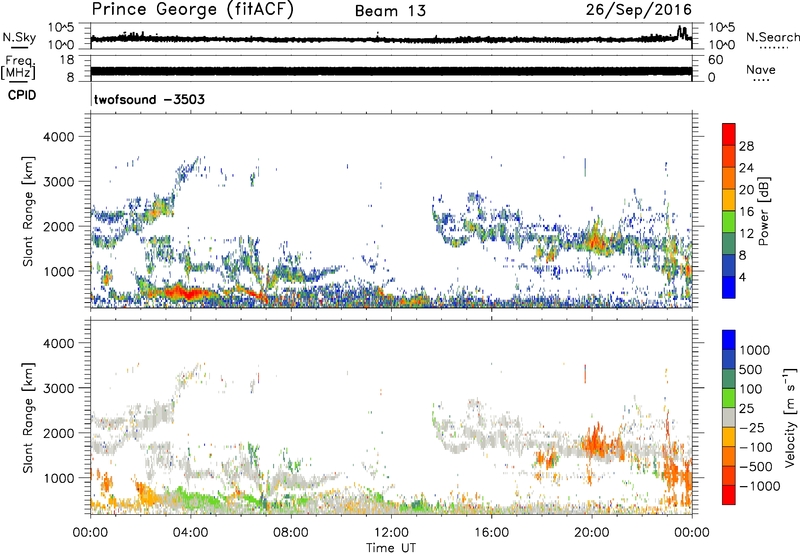Image resolution: width=800 pixels, height=554 pixels.
Task: Click the dark blue bottom power colorbar segment
Action: coord(729,287)
